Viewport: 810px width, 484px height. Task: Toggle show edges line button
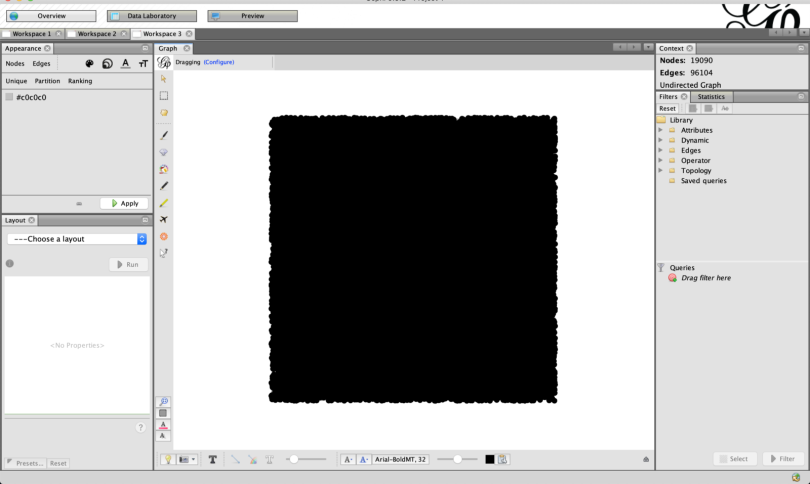pos(236,459)
